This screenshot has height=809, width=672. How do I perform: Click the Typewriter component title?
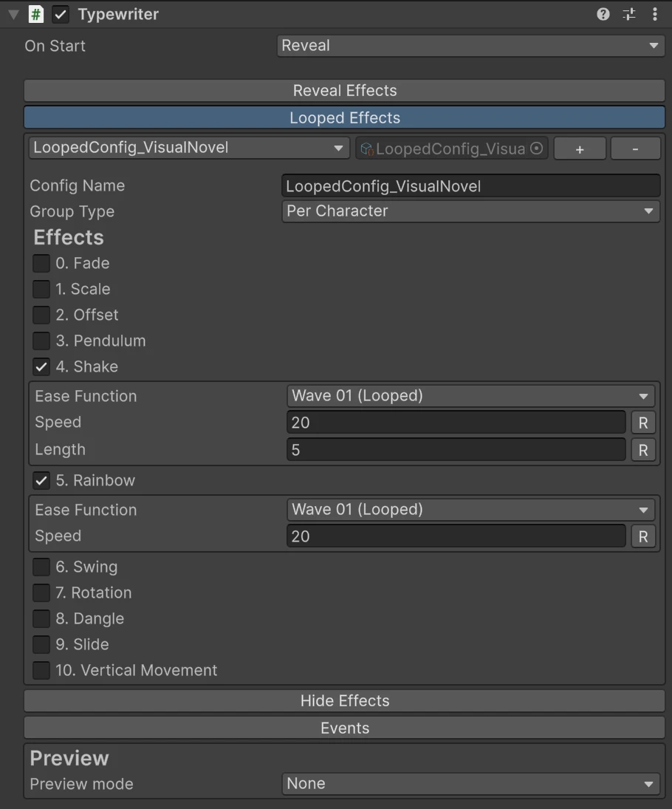pyautogui.click(x=118, y=14)
